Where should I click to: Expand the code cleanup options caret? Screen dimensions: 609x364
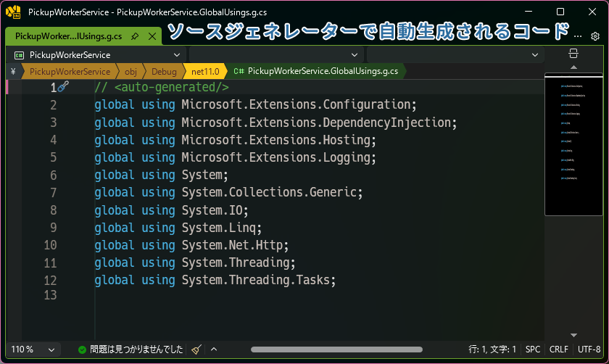pos(214,349)
